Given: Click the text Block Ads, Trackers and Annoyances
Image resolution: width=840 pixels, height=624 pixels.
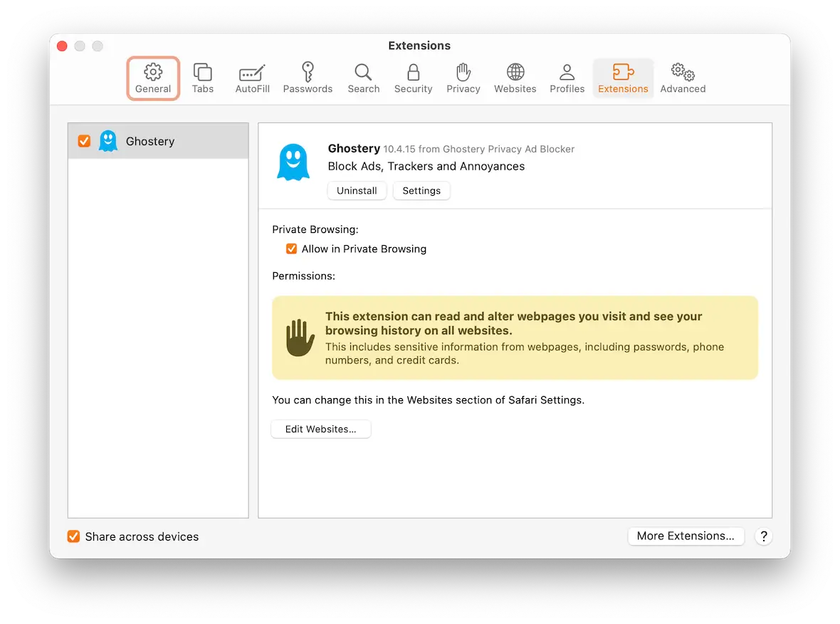Looking at the screenshot, I should point(426,166).
